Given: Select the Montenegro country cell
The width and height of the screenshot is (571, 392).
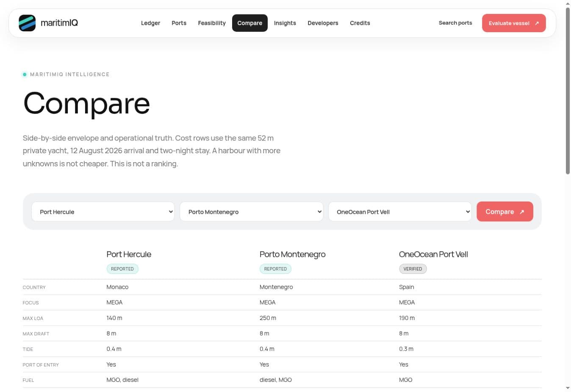Looking at the screenshot, I should [x=276, y=287].
